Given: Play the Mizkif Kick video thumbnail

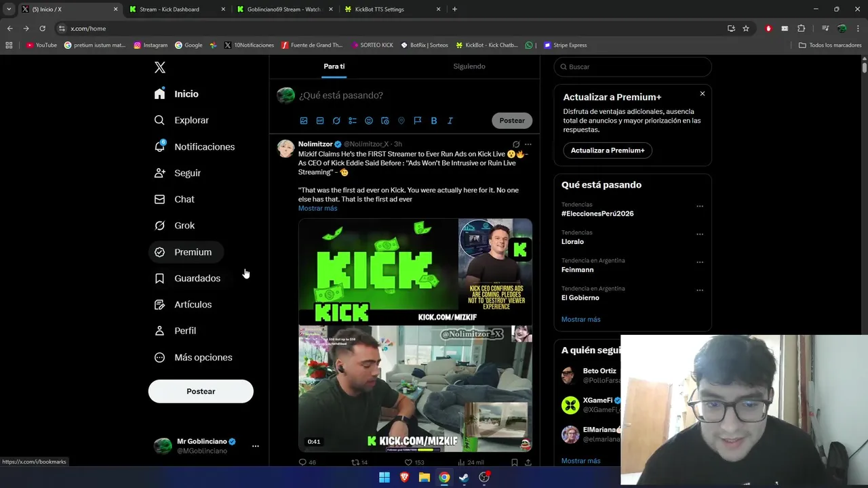Looking at the screenshot, I should pos(415,335).
